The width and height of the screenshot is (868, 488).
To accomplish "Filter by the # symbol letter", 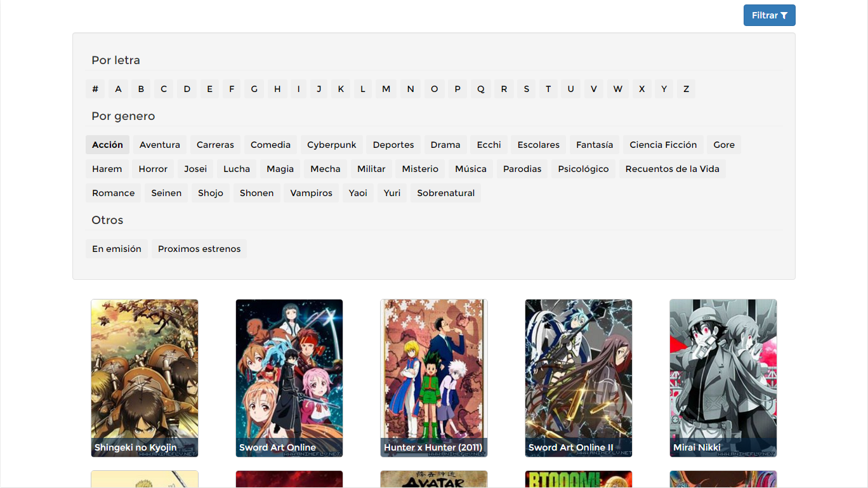I will click(95, 89).
